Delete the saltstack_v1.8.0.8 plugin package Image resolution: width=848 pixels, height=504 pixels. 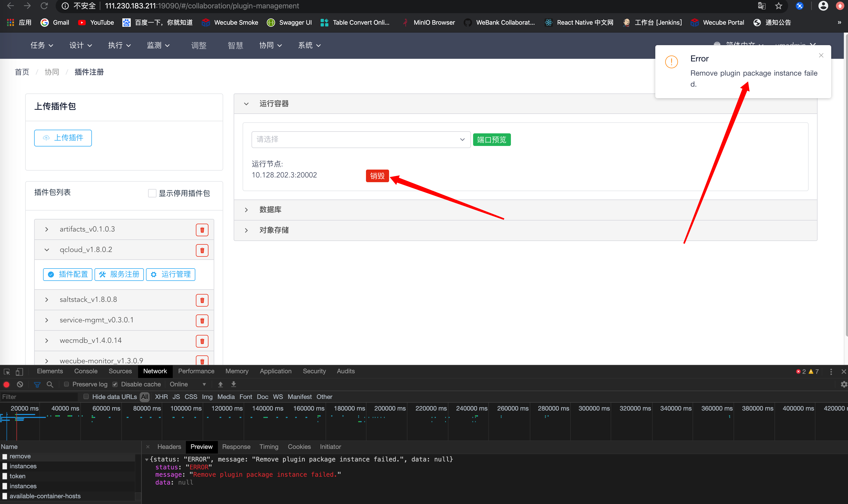click(x=202, y=300)
